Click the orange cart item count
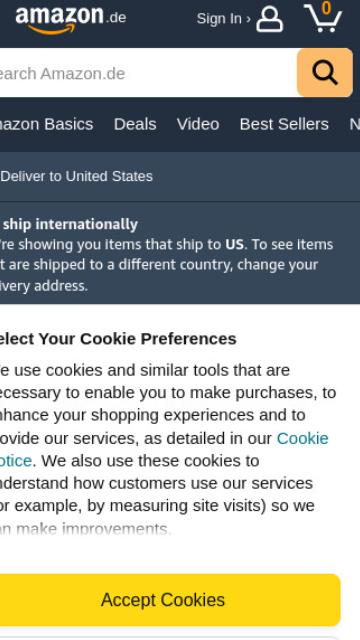Screen dimensions: 360x640 (x=326, y=8)
